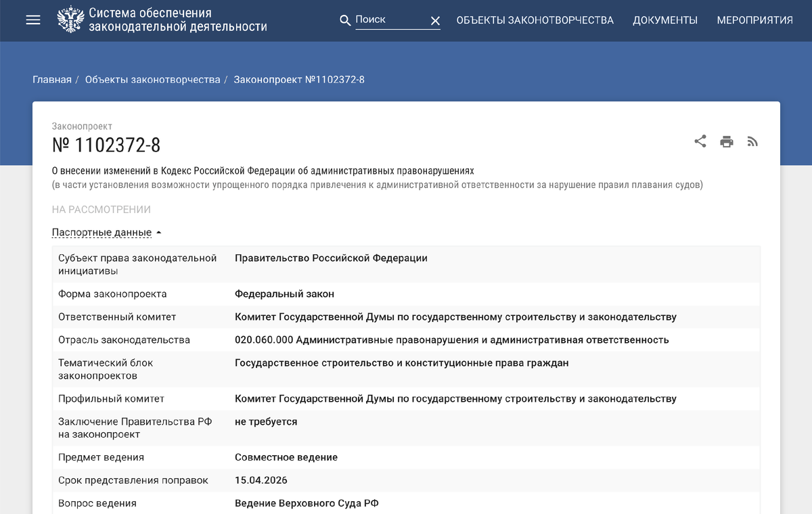Open Объекты законотворчества breadcrumb link
Image resolution: width=812 pixels, height=514 pixels.
click(153, 80)
